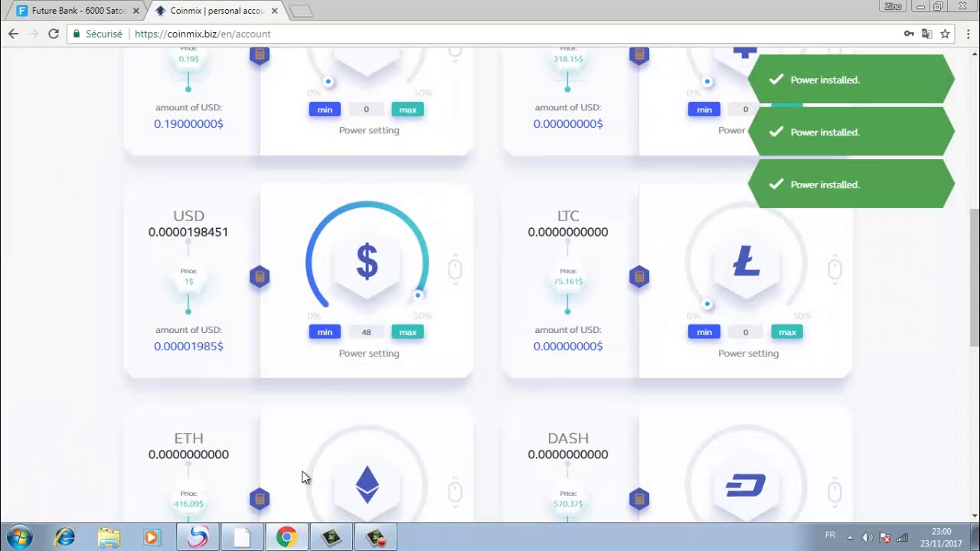Click the dollar sign icon in the USD dial
The height and width of the screenshot is (551, 980).
tap(367, 261)
